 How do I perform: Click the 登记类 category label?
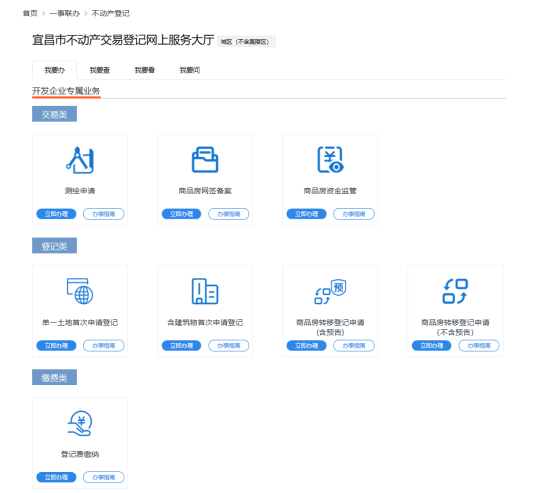(x=54, y=246)
